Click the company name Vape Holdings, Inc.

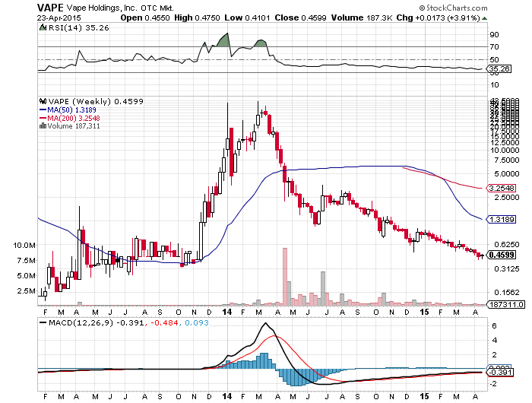click(x=101, y=8)
